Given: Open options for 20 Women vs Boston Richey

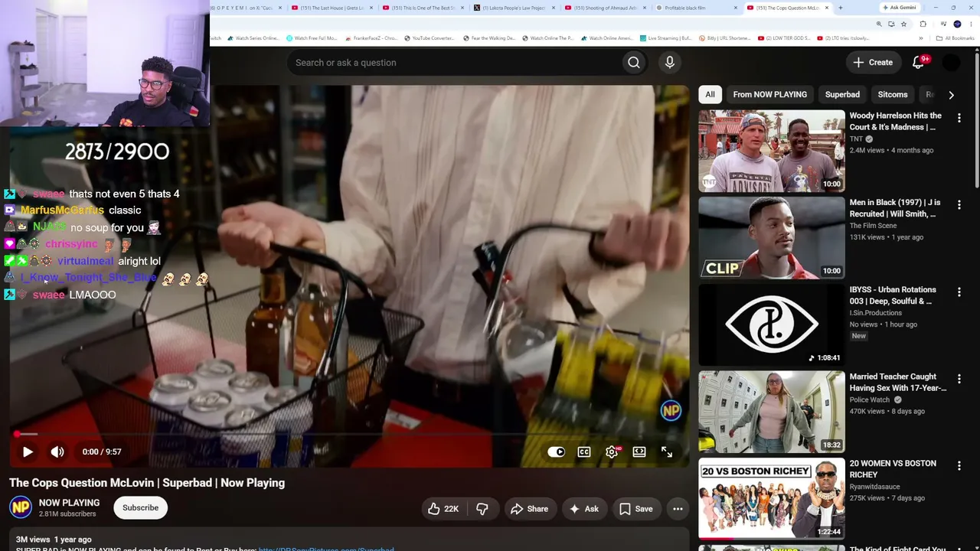Looking at the screenshot, I should click(x=959, y=465).
